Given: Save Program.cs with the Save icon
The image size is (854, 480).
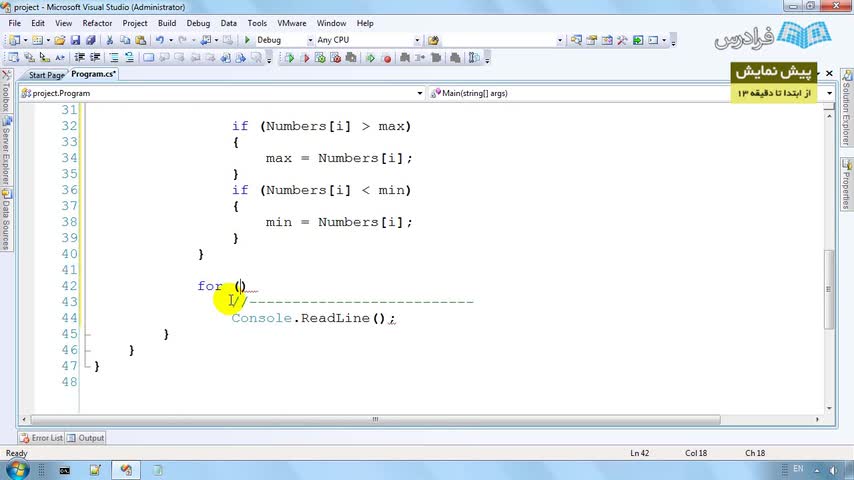Looking at the screenshot, I should click(x=75, y=40).
